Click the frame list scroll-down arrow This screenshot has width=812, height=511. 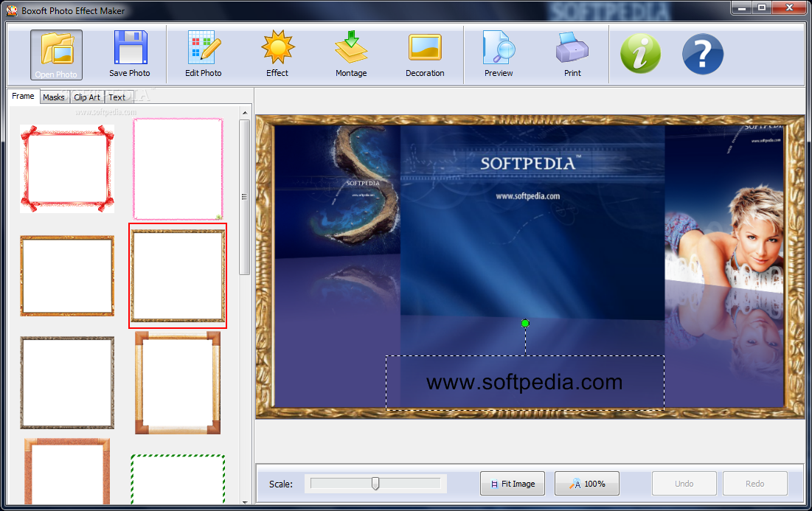click(x=245, y=501)
